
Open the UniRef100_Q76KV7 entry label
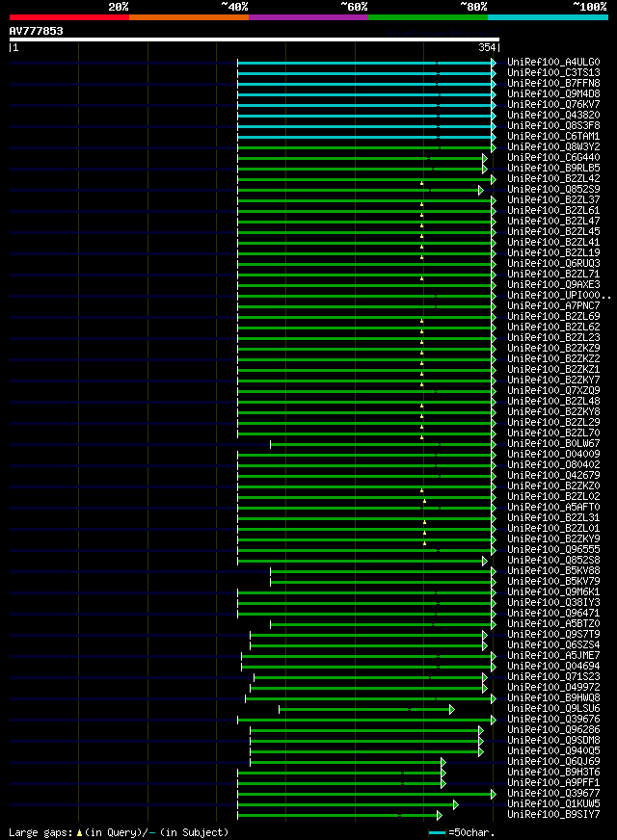pyautogui.click(x=553, y=104)
